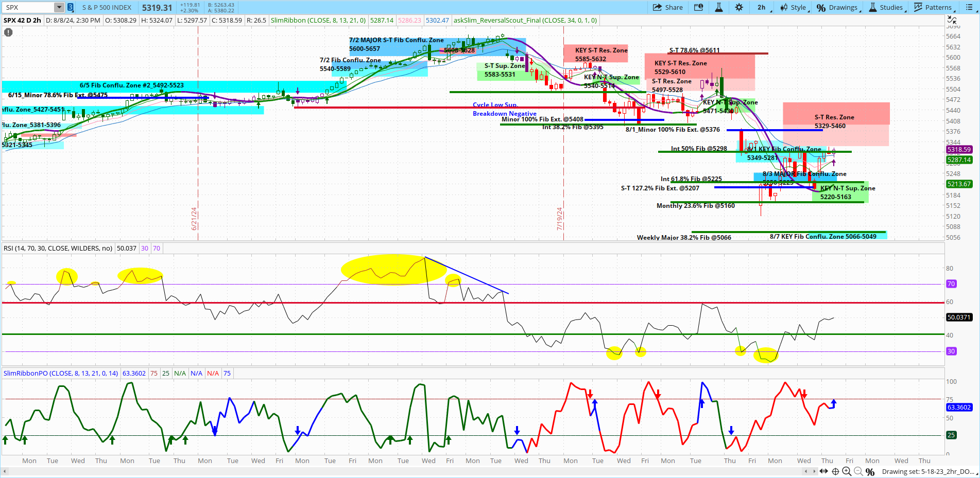
Task: Click the blue number 3 link selector
Action: point(71,7)
